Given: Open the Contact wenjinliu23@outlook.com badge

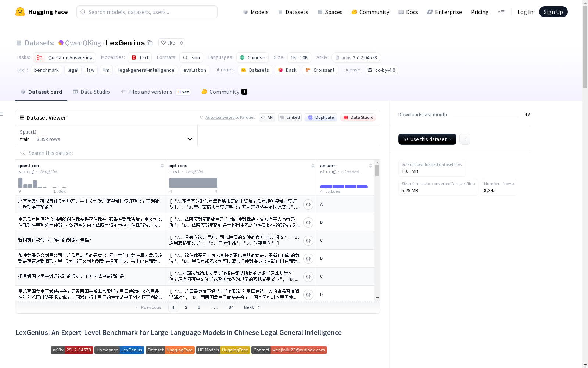Looking at the screenshot, I should [x=289, y=350].
